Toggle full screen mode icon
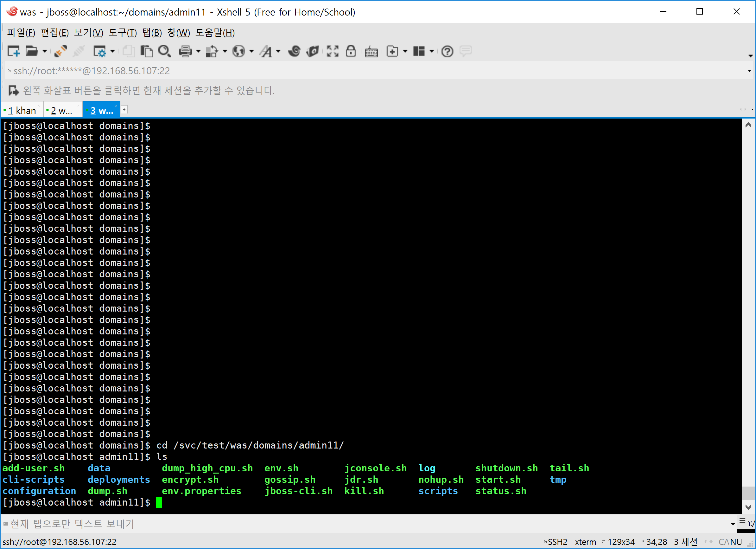 [x=332, y=51]
